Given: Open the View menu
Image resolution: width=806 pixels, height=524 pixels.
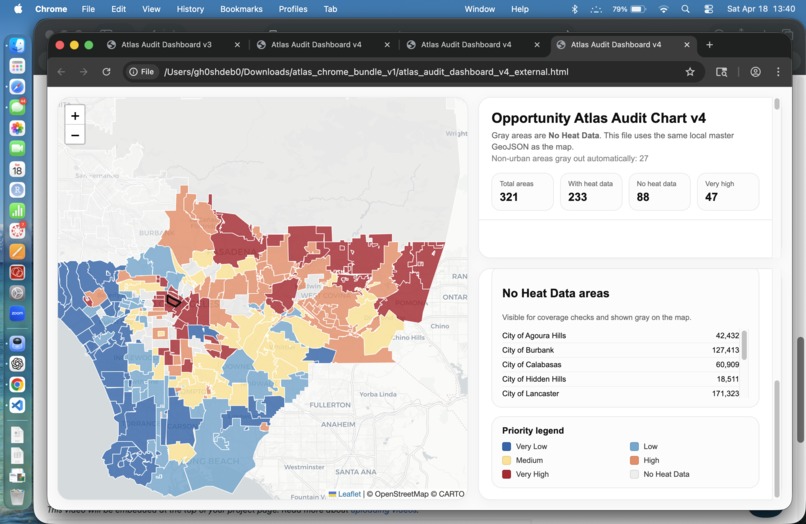Looking at the screenshot, I should 151,9.
